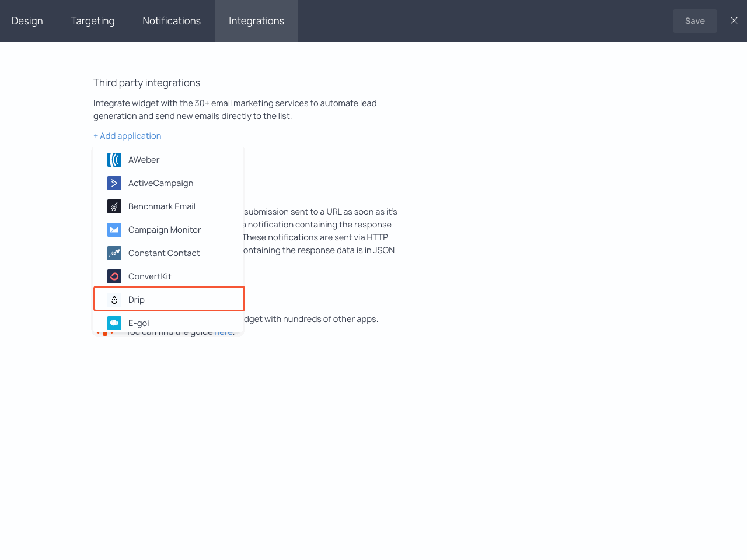Pick the Benchmark Email option

click(x=162, y=206)
